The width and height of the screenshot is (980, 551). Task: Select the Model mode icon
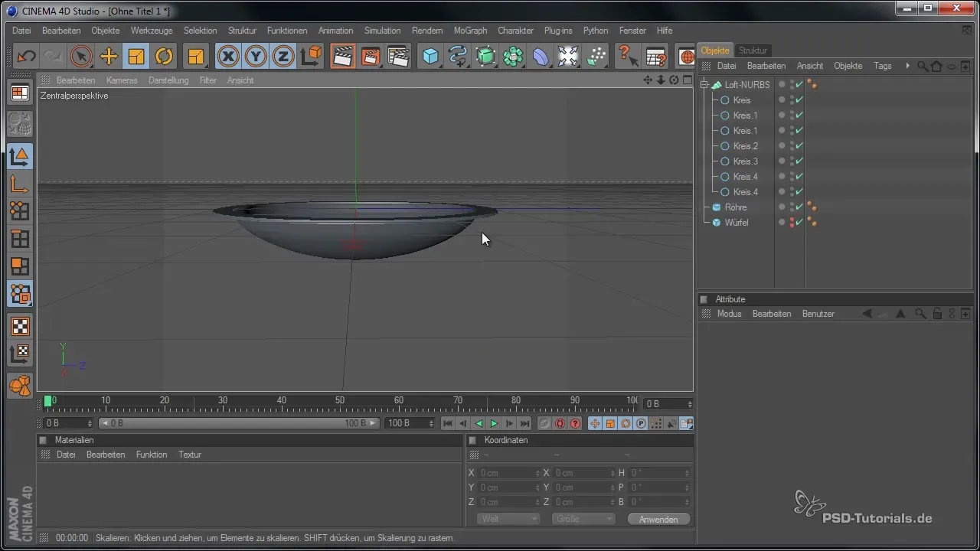[x=20, y=156]
